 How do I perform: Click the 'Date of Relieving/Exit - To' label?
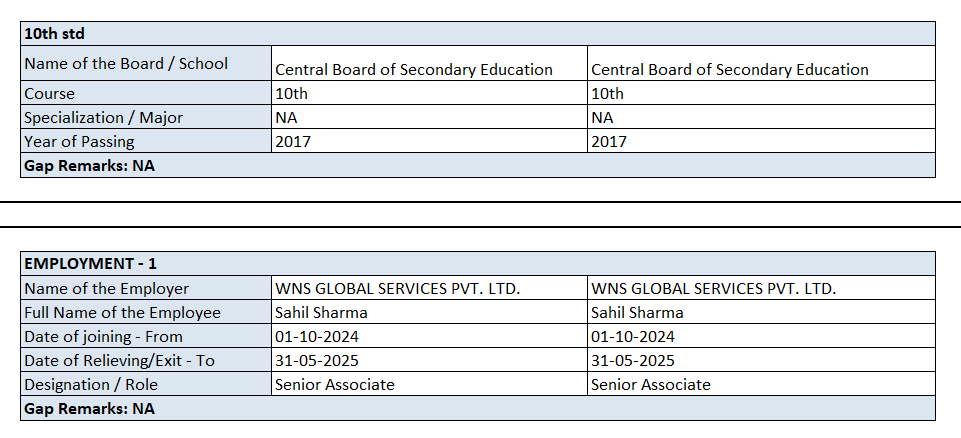coord(120,360)
